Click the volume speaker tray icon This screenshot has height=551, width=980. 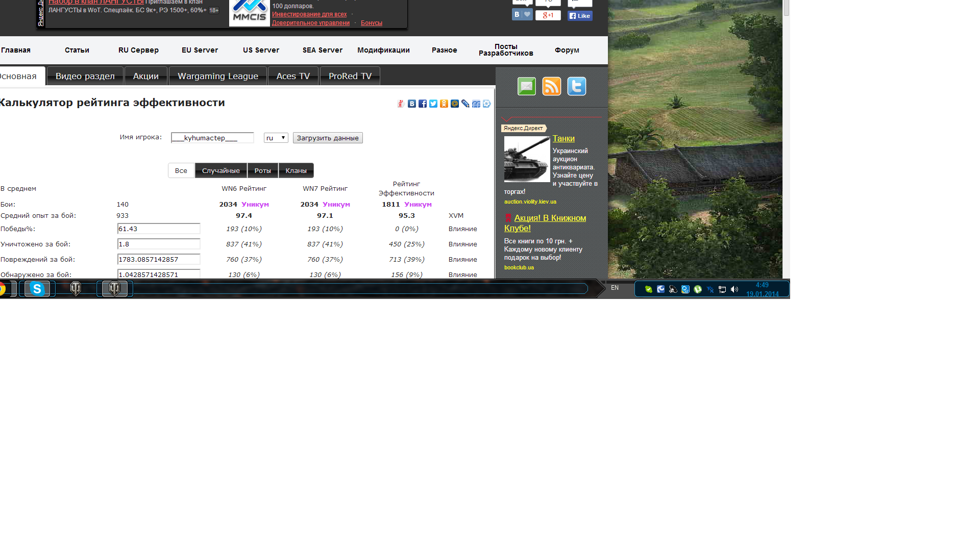point(734,289)
